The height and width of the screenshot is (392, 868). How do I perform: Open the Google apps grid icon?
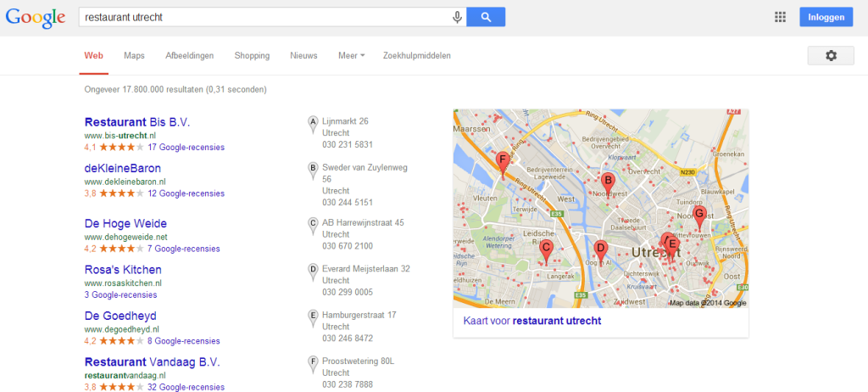(x=780, y=17)
